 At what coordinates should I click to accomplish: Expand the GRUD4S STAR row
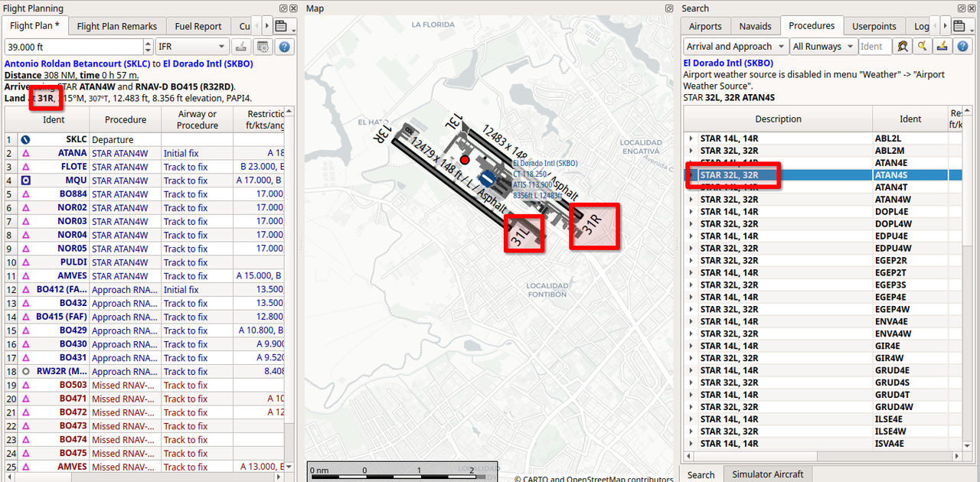[x=691, y=383]
